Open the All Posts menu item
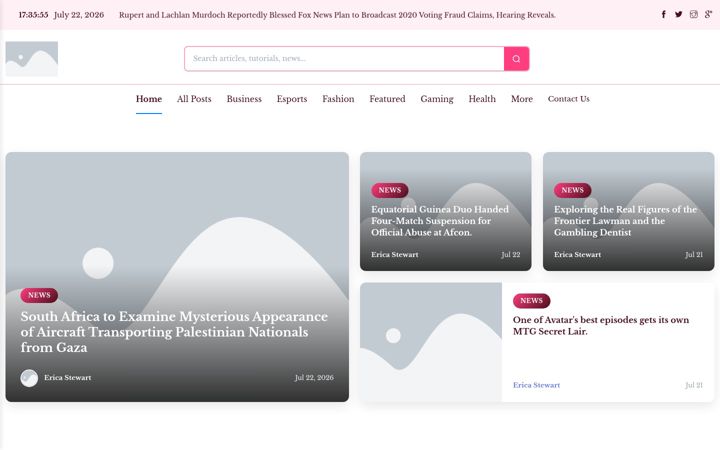Viewport: 720px width, 450px height. click(194, 99)
